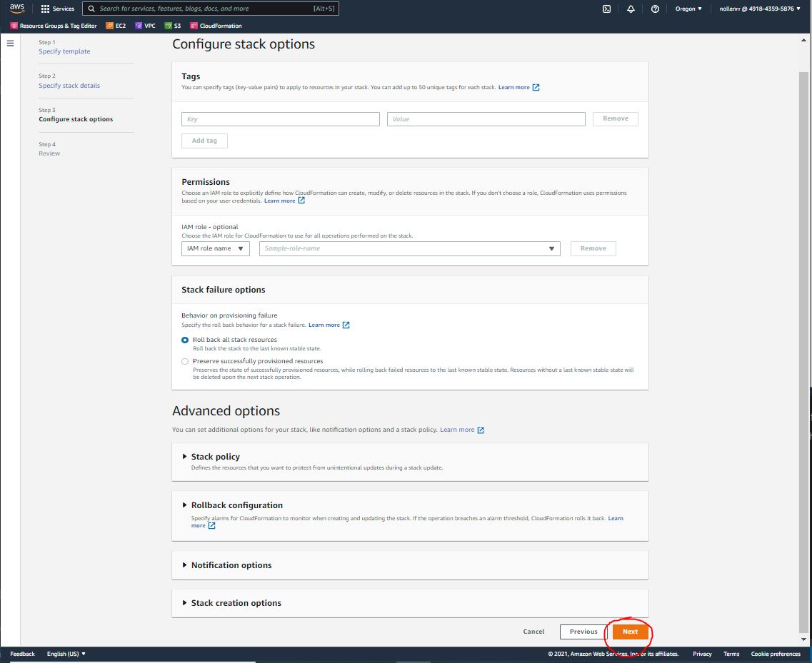The image size is (812, 663).
Task: Open the Feedback link in footer
Action: point(22,654)
